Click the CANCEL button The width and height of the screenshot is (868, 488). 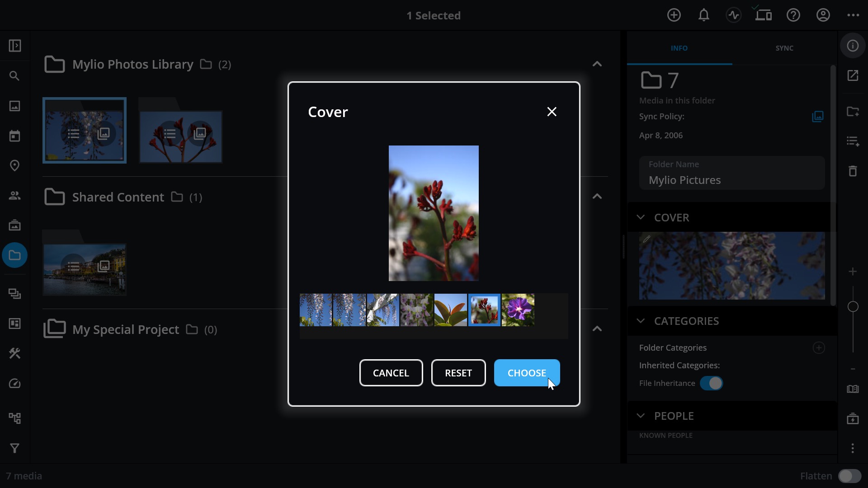pyautogui.click(x=391, y=373)
